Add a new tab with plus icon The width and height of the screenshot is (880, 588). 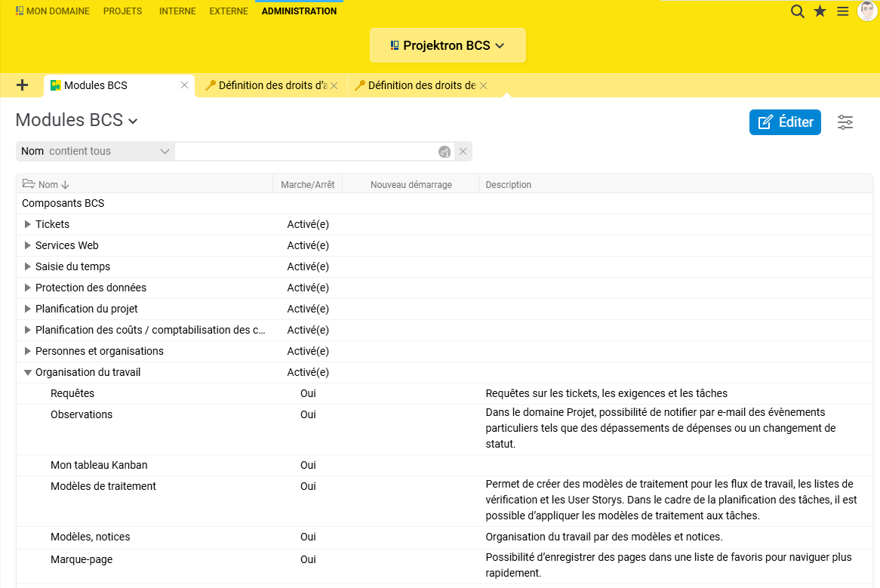click(x=22, y=85)
